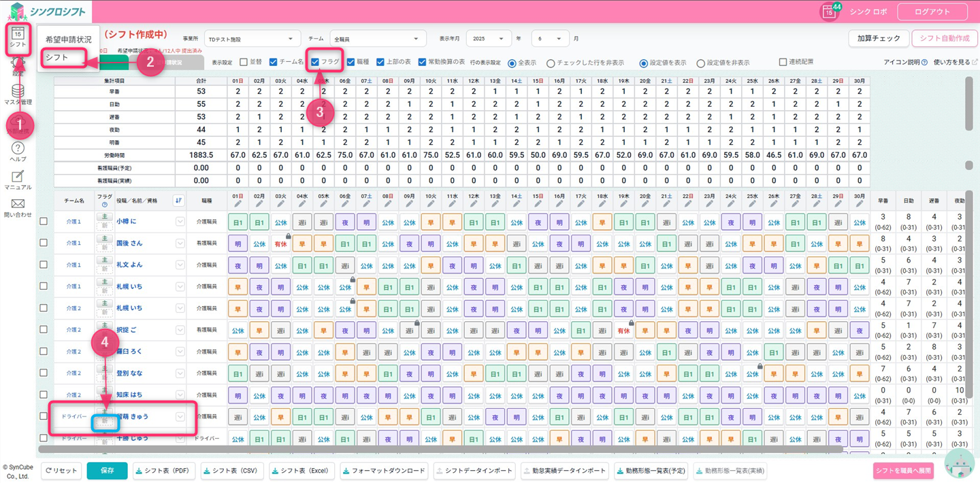Click the download icon on シフト表（PDF）button
Screen dimensions: 980x483
[x=140, y=471]
